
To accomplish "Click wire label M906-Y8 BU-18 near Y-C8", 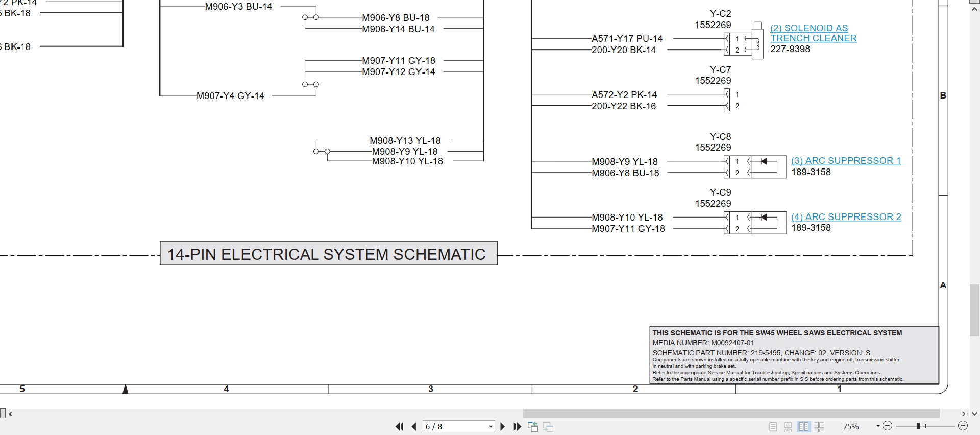I will coord(625,173).
